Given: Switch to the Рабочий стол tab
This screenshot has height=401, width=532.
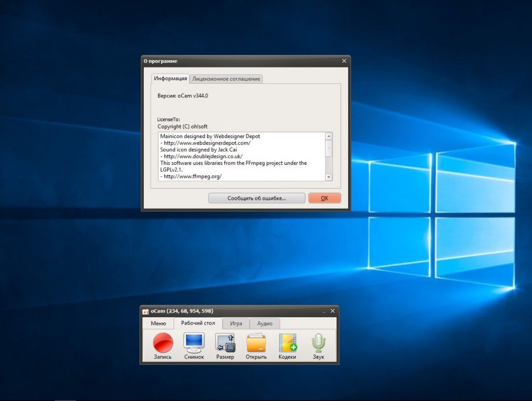Looking at the screenshot, I should point(198,323).
